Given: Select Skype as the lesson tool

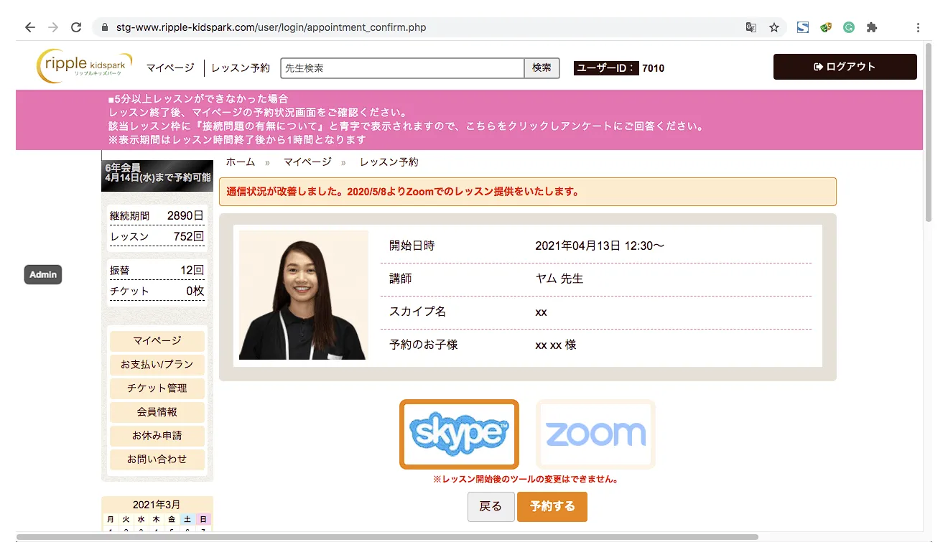Looking at the screenshot, I should tap(459, 434).
